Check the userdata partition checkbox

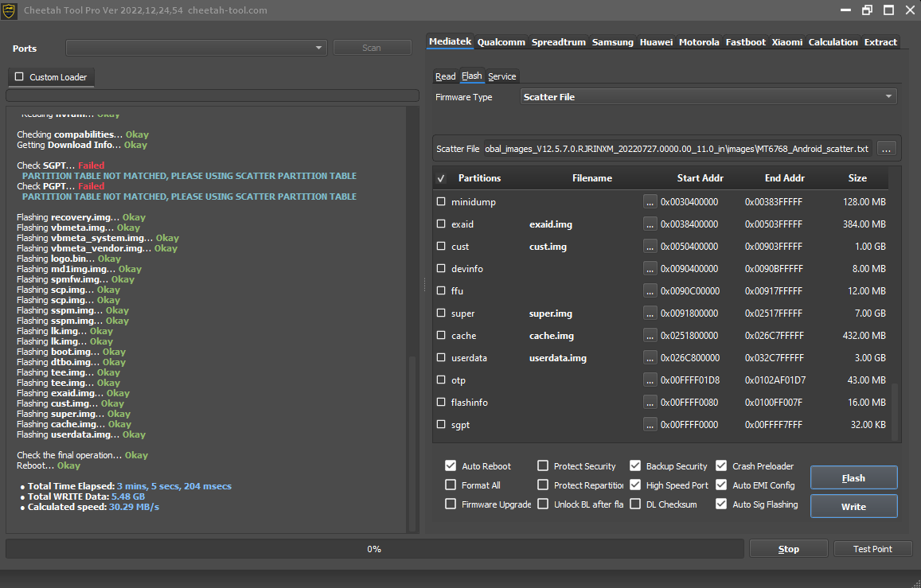pos(441,357)
